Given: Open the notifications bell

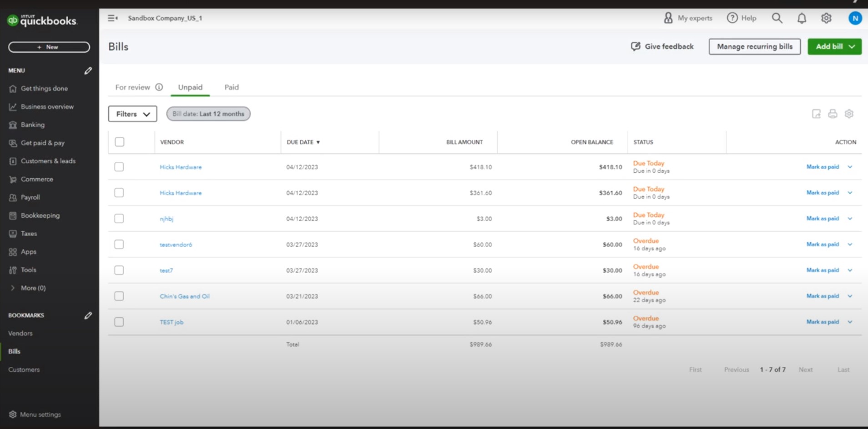Looking at the screenshot, I should [x=802, y=18].
